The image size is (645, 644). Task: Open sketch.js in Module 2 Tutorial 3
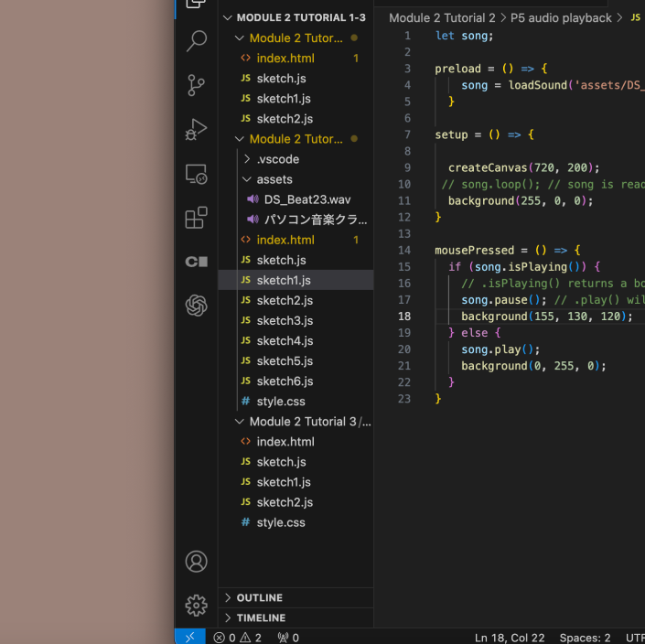click(x=296, y=462)
